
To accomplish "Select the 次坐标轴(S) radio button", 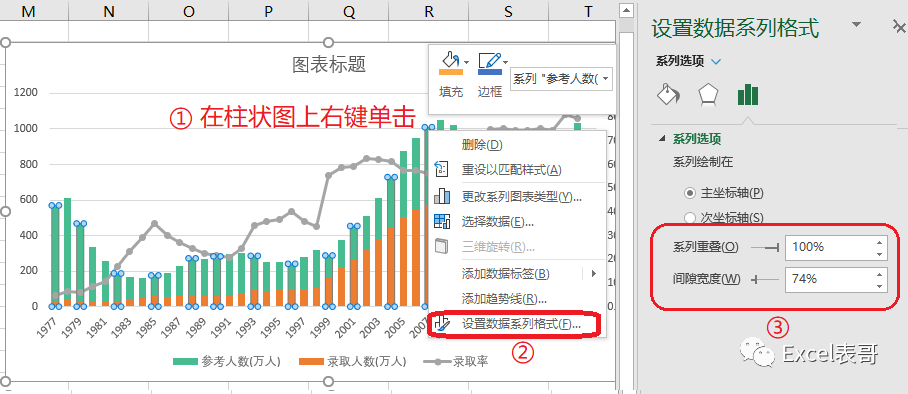I will 690,218.
